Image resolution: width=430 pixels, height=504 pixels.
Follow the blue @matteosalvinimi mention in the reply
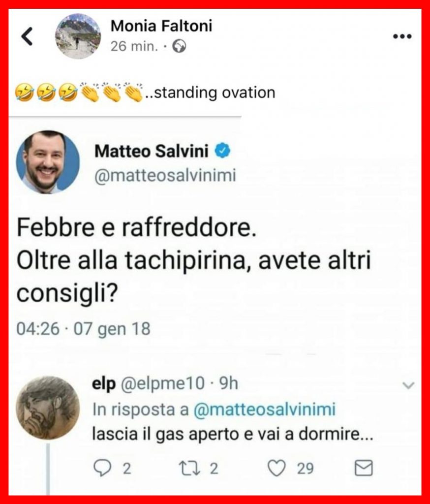pyautogui.click(x=265, y=409)
